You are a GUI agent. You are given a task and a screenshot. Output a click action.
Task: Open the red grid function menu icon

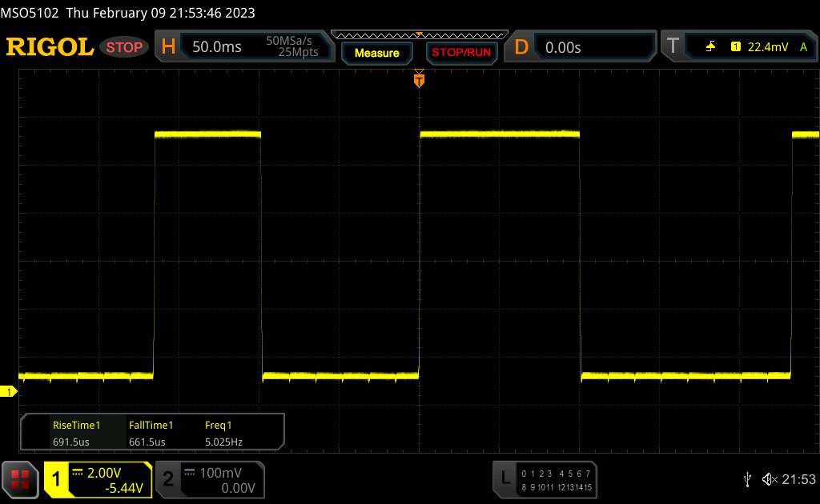tap(20, 479)
